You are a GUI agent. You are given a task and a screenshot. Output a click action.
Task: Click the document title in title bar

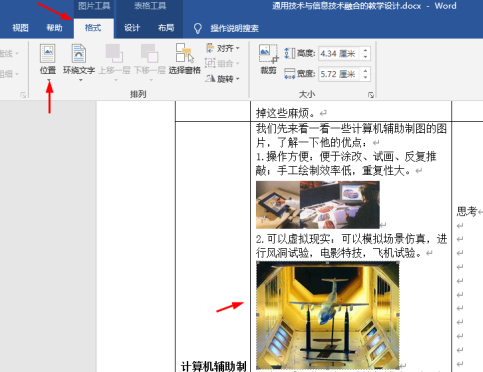(347, 6)
